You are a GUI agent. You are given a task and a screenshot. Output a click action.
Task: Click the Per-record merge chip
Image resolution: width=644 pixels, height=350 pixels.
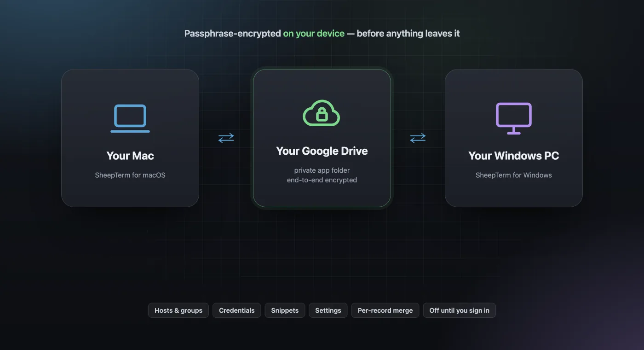click(385, 310)
